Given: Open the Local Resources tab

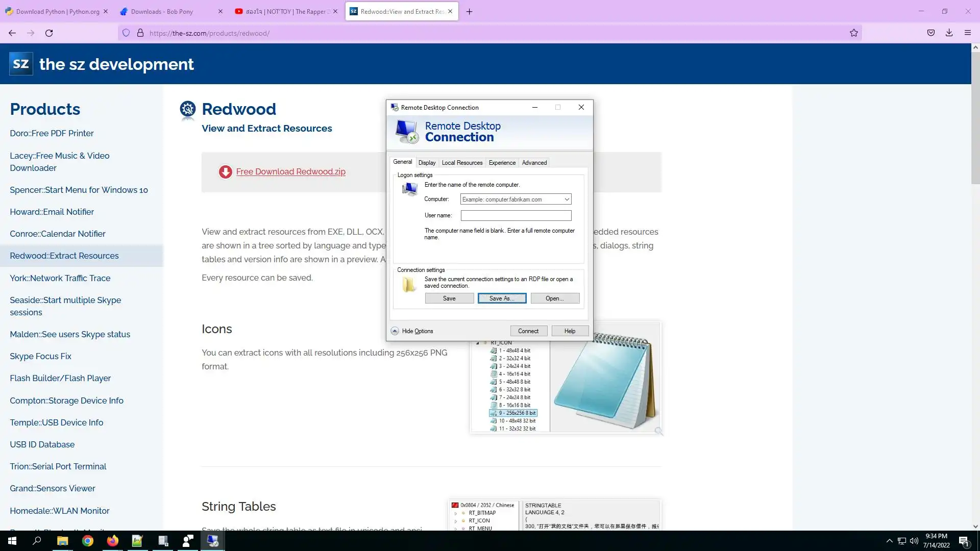Looking at the screenshot, I should click(x=461, y=163).
